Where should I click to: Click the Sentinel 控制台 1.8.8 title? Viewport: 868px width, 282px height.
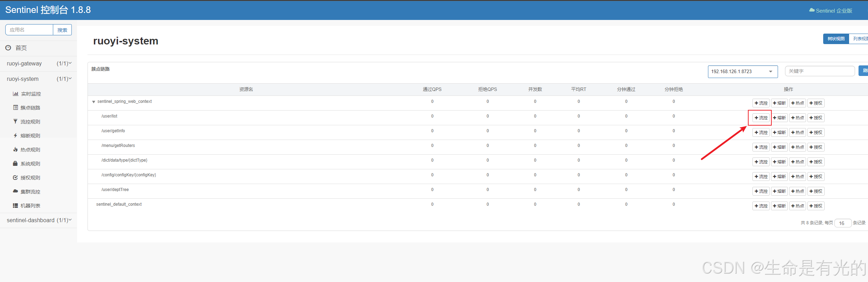(48, 10)
